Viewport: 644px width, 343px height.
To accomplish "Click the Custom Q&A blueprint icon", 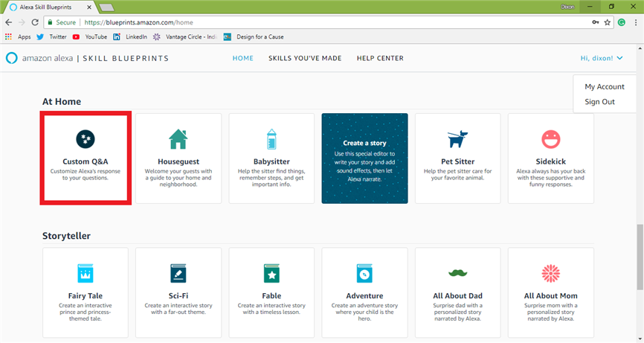I will tap(86, 138).
